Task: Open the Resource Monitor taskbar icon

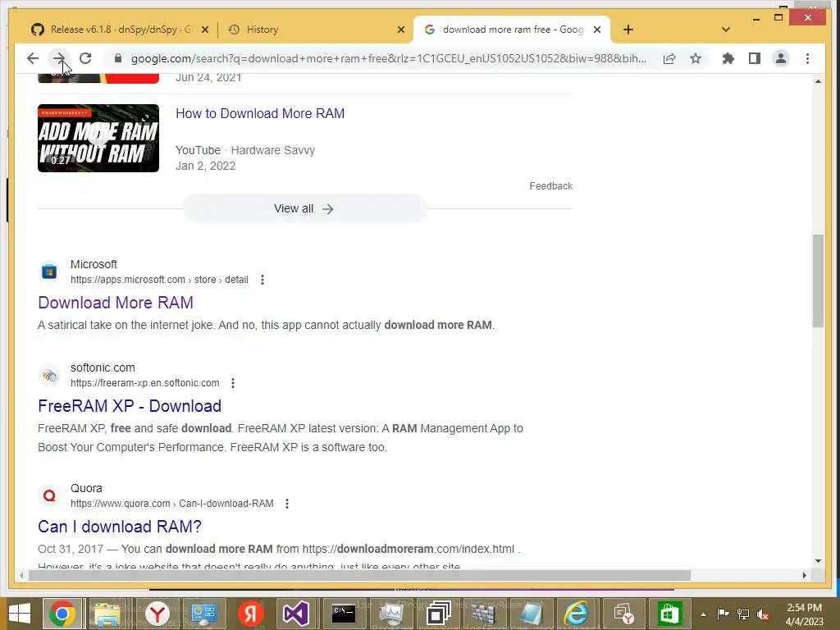Action: pyautogui.click(x=390, y=614)
